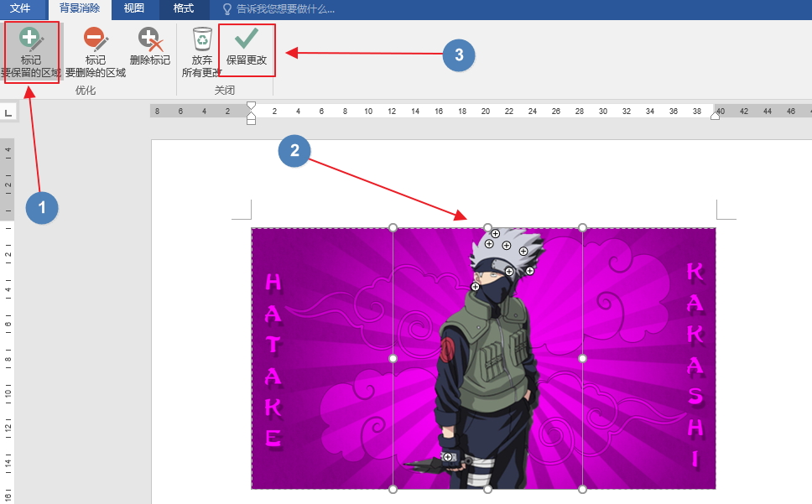Viewport: 812px width, 504px height.
Task: Click the keep mark beside the character's mask
Action: 475,287
